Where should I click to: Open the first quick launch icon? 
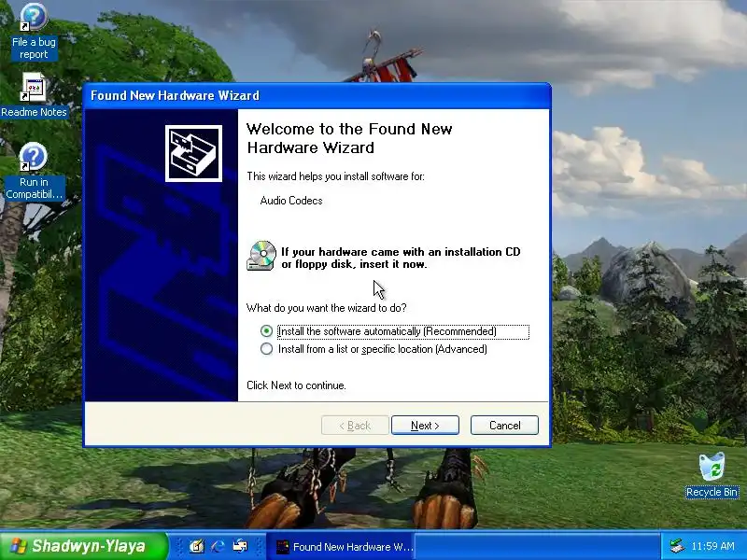pyautogui.click(x=197, y=546)
